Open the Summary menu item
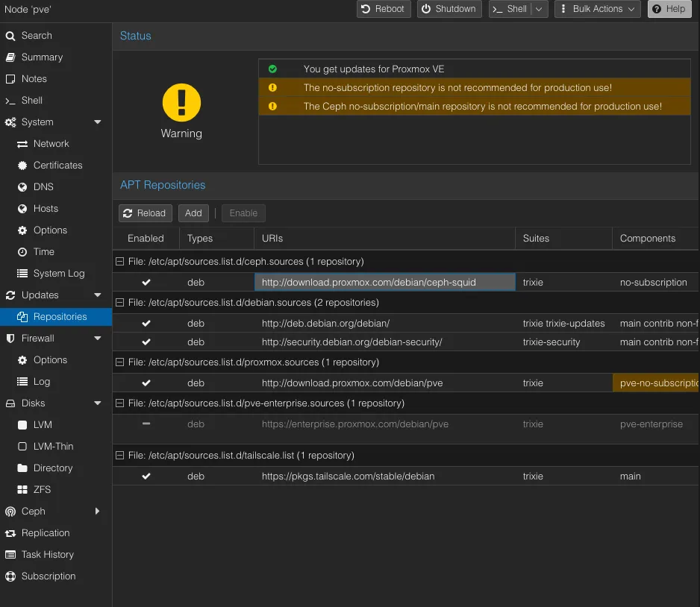700x607 pixels. coord(42,57)
